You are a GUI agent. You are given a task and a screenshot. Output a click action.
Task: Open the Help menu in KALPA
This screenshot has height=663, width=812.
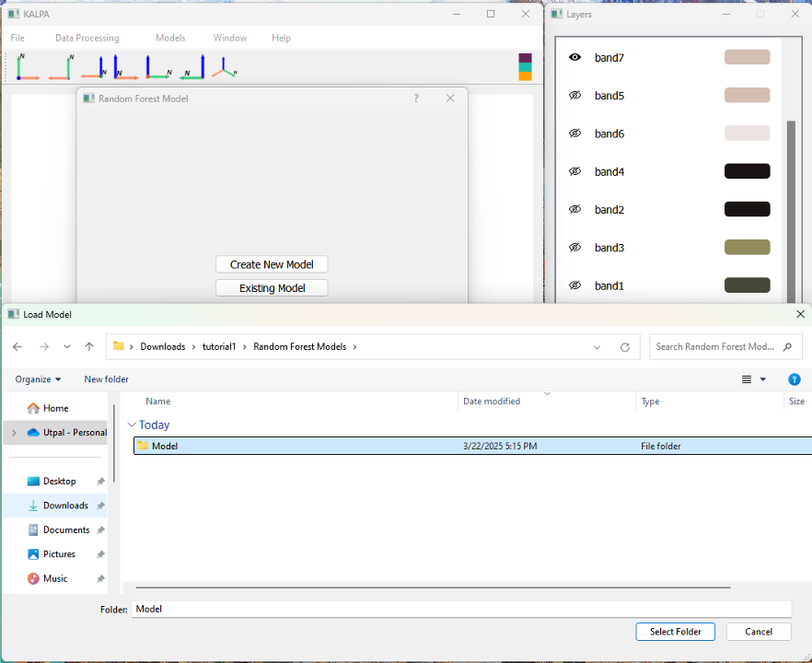coord(281,38)
